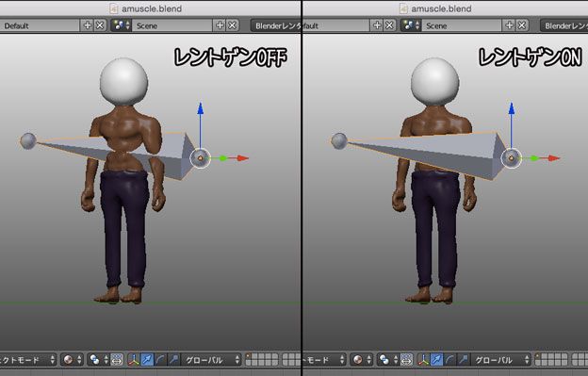Click the red X-axis arrow in レントゲンOFF viewport

pyautogui.click(x=242, y=158)
